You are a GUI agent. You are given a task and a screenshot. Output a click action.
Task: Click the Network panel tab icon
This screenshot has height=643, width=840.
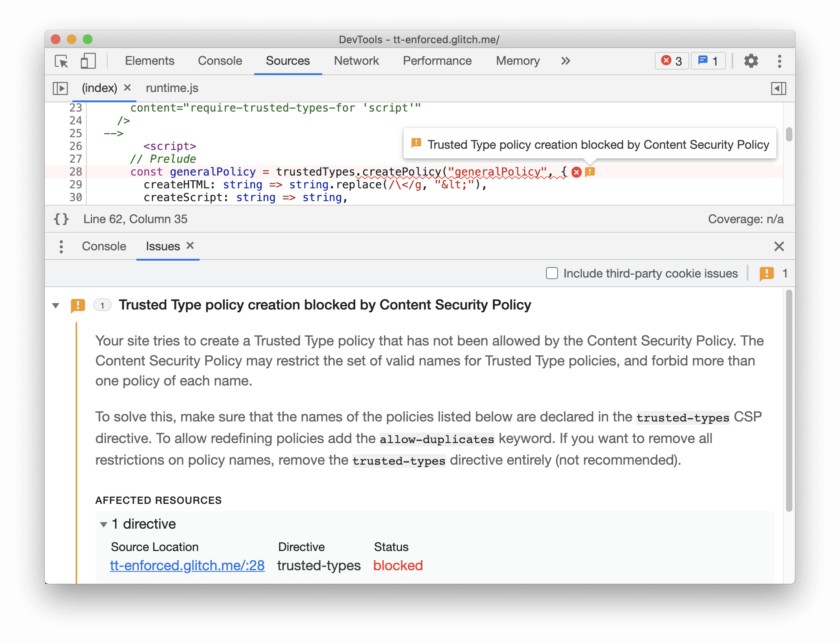357,60
